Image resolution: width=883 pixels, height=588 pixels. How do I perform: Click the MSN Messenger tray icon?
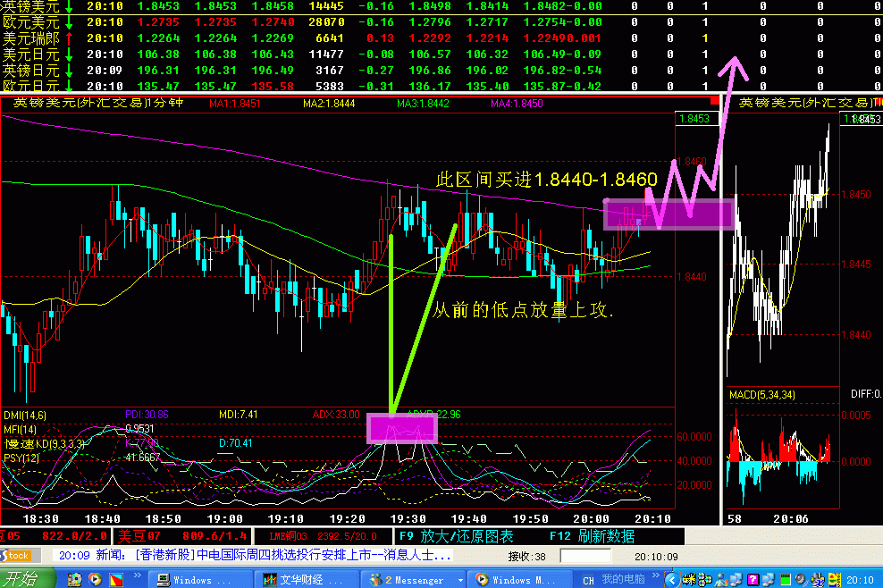click(x=721, y=580)
